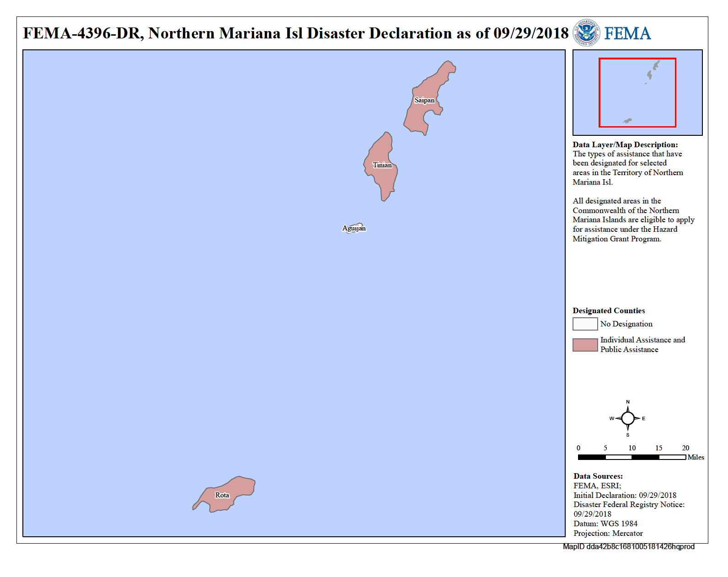Click the Miles label on scale bar
This screenshot has width=728, height=577.
[696, 457]
